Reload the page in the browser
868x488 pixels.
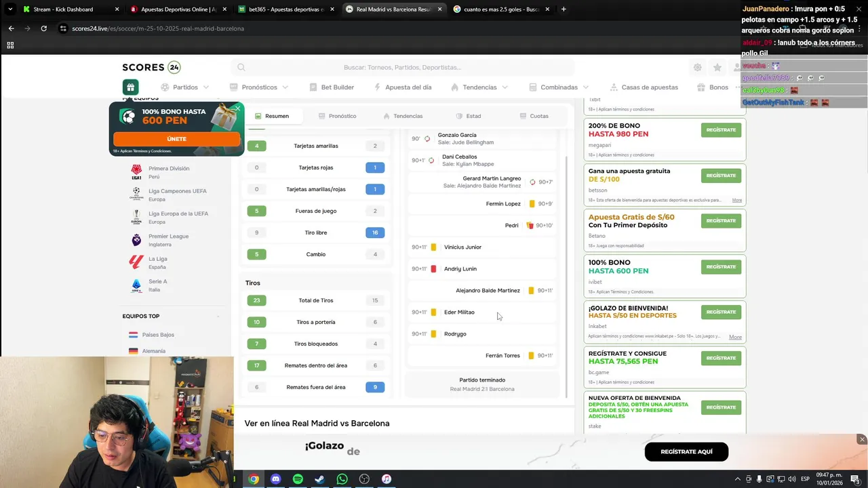pyautogui.click(x=44, y=28)
